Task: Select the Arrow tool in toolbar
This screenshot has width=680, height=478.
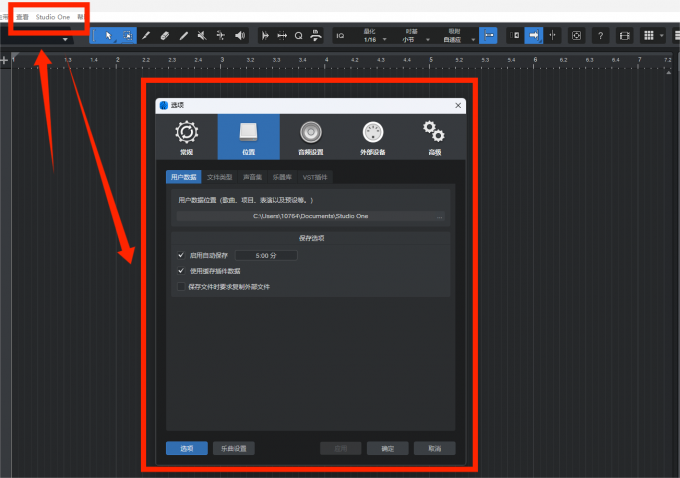Action: [108, 35]
